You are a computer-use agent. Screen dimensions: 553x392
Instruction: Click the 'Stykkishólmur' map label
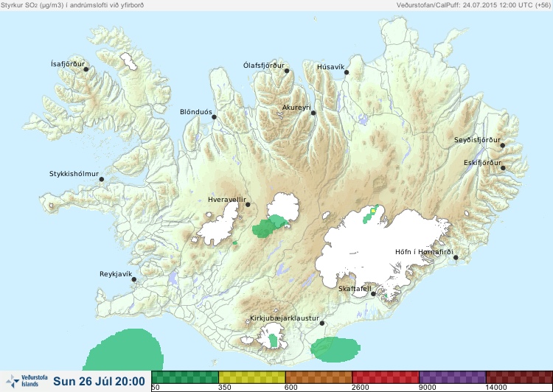pyautogui.click(x=74, y=174)
